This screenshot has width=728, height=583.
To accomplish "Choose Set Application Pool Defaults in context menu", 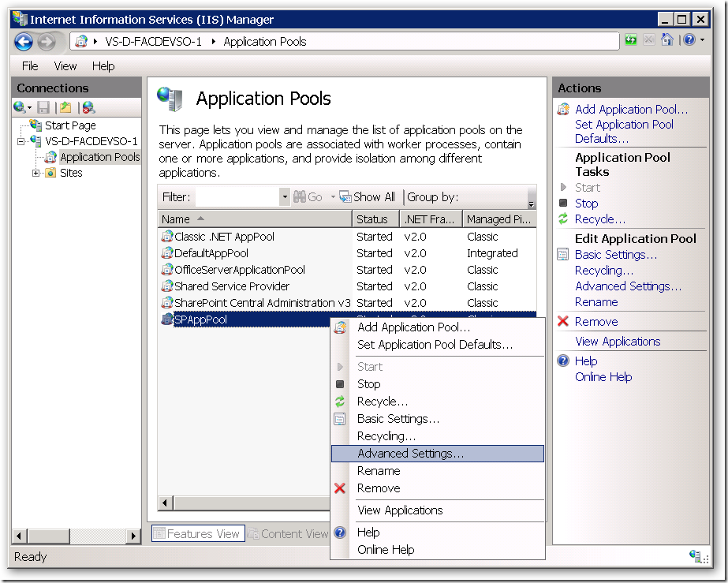I will pos(437,345).
